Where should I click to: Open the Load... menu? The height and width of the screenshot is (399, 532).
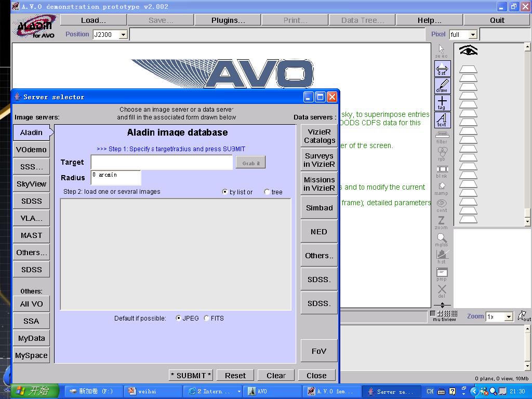pos(94,20)
